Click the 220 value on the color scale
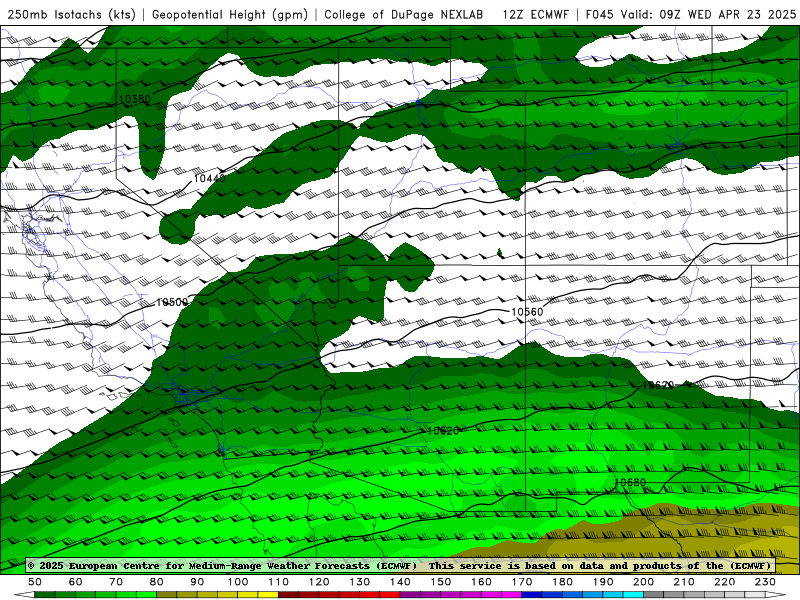 coord(724,582)
